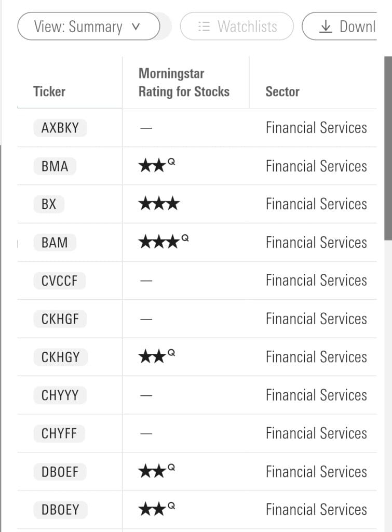Open the BMA ticker link
The image size is (392, 532).
[55, 166]
